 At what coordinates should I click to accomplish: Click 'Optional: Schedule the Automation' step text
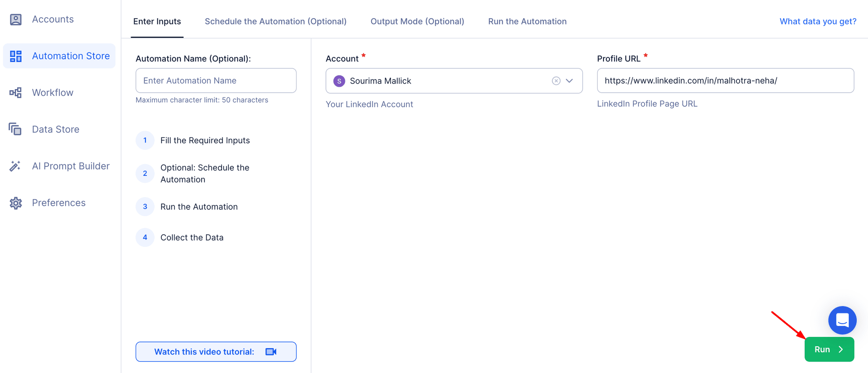coord(205,174)
